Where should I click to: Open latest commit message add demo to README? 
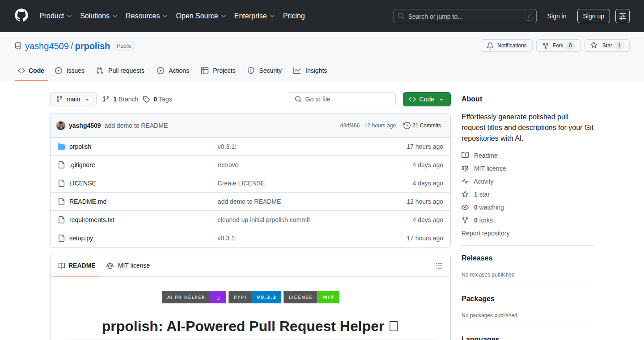coord(136,126)
